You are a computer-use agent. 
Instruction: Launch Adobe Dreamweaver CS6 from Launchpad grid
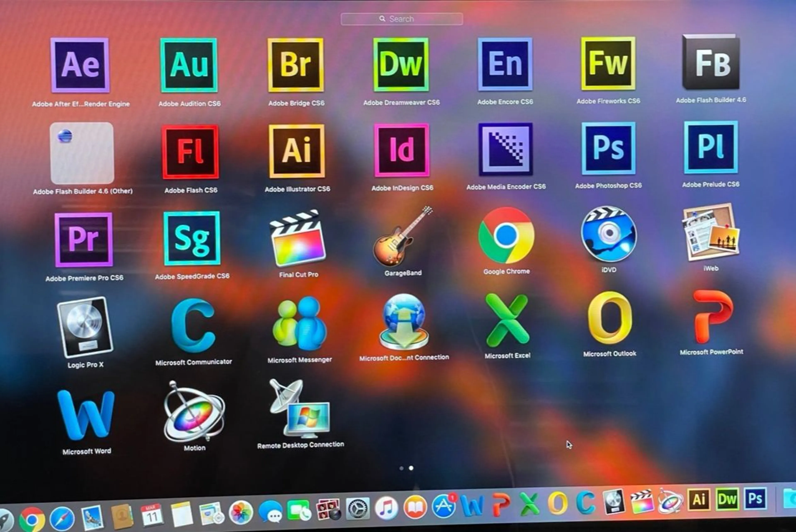[x=401, y=64]
